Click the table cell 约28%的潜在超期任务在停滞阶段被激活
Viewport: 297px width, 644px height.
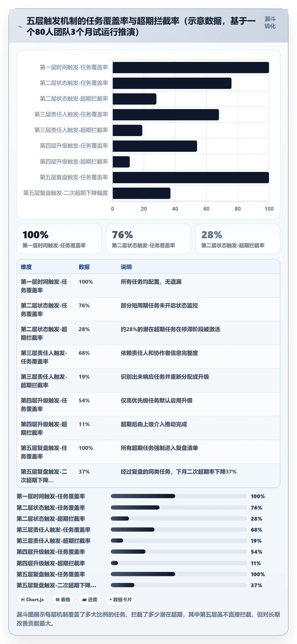pyautogui.click(x=170, y=329)
